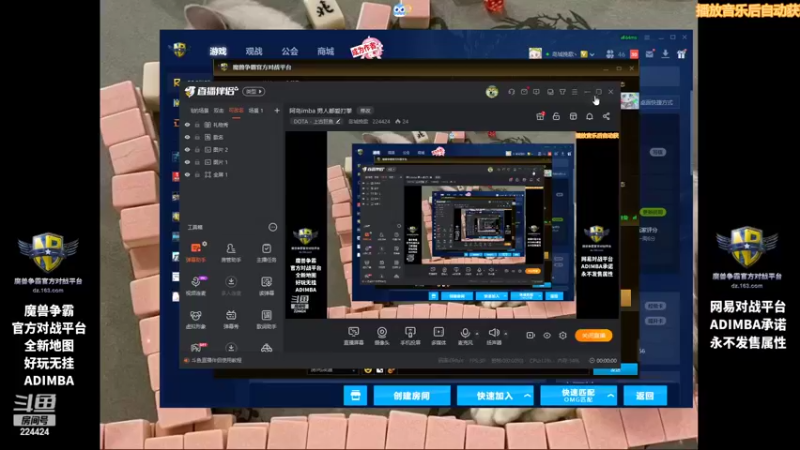Open the video co-stream tool with purple badge
This screenshot has height=450, width=800.
(x=195, y=286)
